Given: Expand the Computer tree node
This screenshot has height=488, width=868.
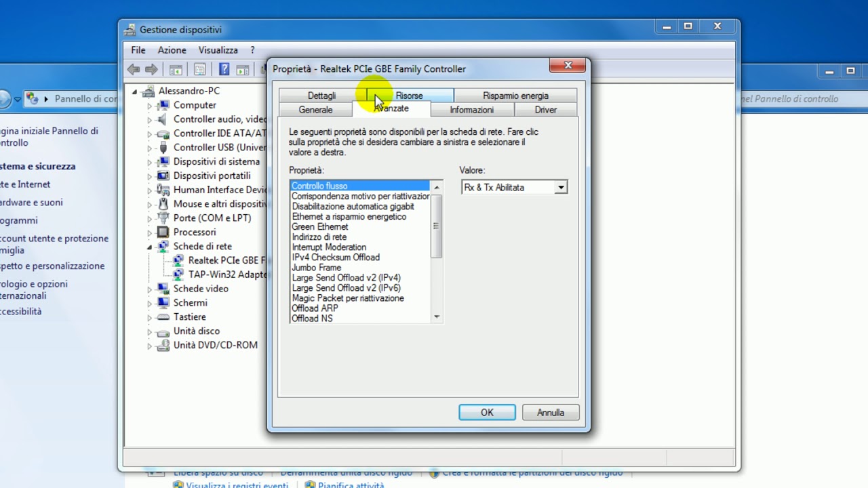Looking at the screenshot, I should point(150,106).
